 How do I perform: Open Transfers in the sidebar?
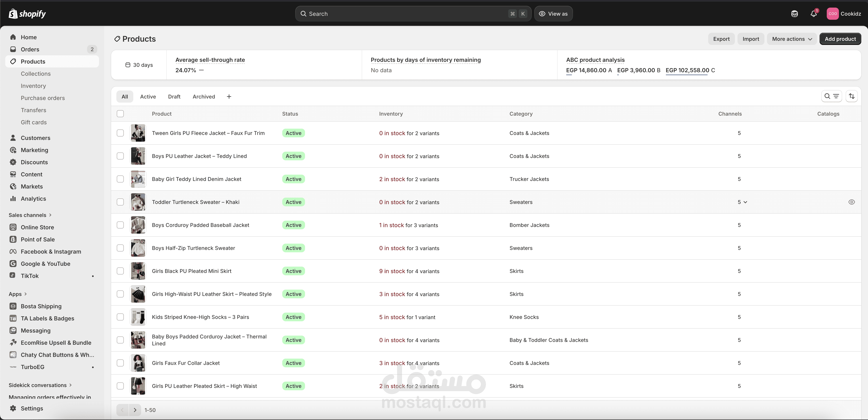pyautogui.click(x=33, y=110)
